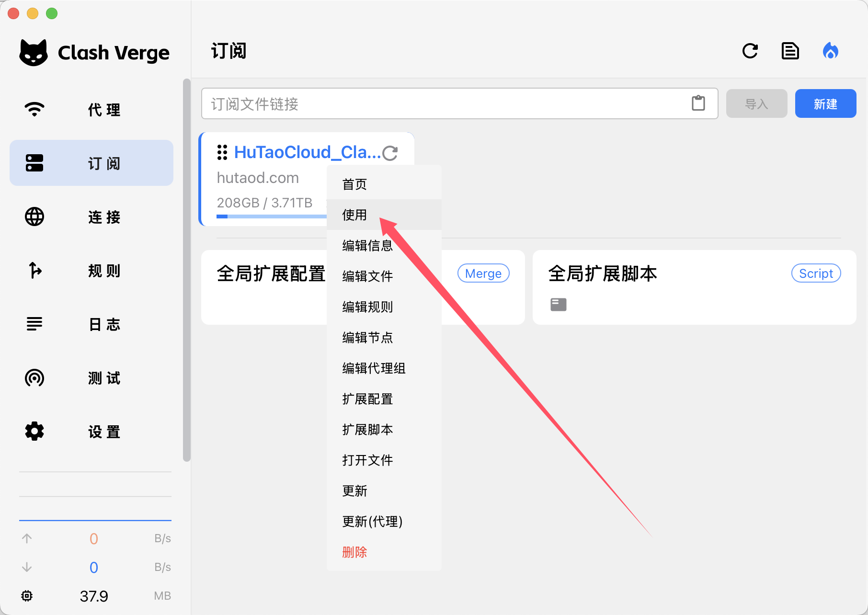Click the document icon near top right

[790, 51]
